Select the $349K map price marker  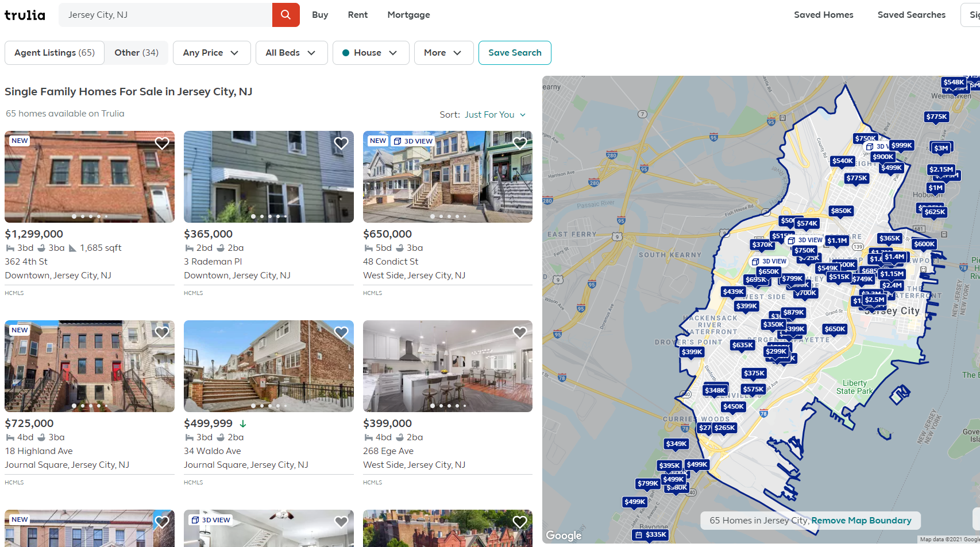676,444
